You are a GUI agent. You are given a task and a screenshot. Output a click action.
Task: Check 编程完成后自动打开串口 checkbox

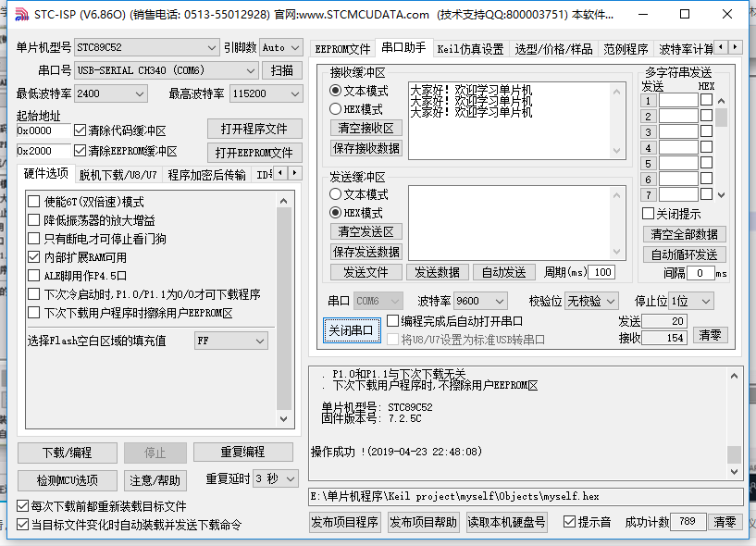pos(393,321)
